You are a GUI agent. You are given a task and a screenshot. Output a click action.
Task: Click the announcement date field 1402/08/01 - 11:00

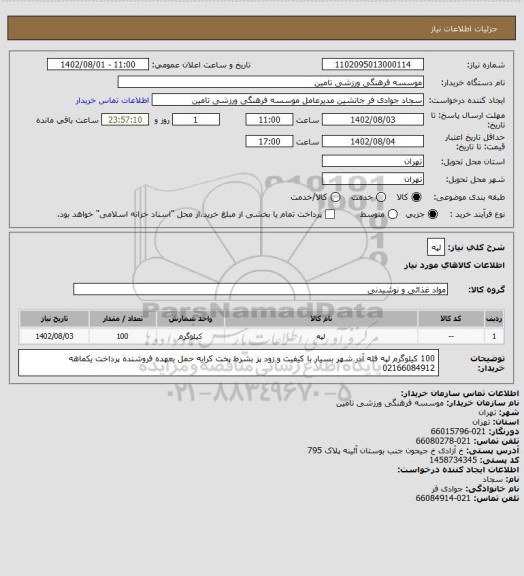[98, 64]
